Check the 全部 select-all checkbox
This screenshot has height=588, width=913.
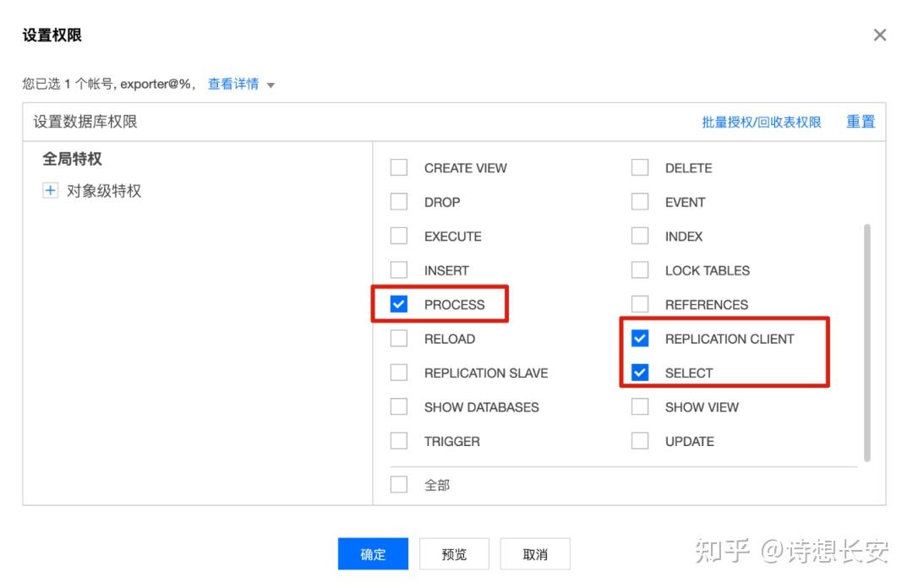[399, 484]
